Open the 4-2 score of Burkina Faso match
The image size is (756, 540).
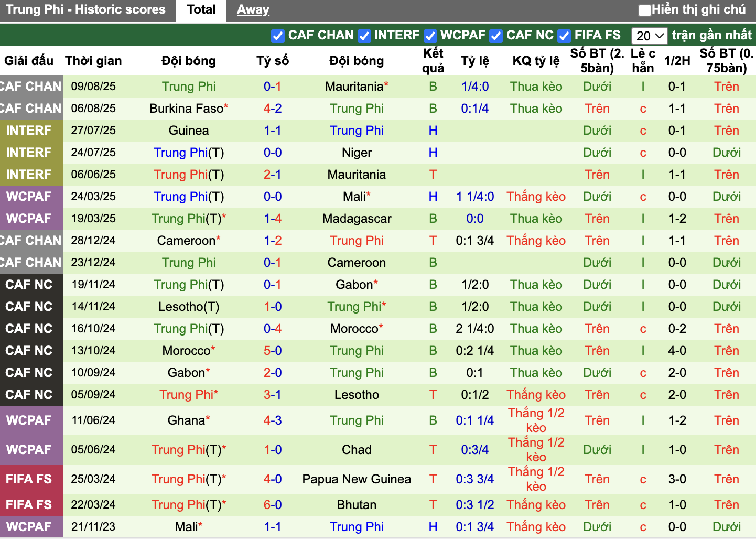coord(273,109)
